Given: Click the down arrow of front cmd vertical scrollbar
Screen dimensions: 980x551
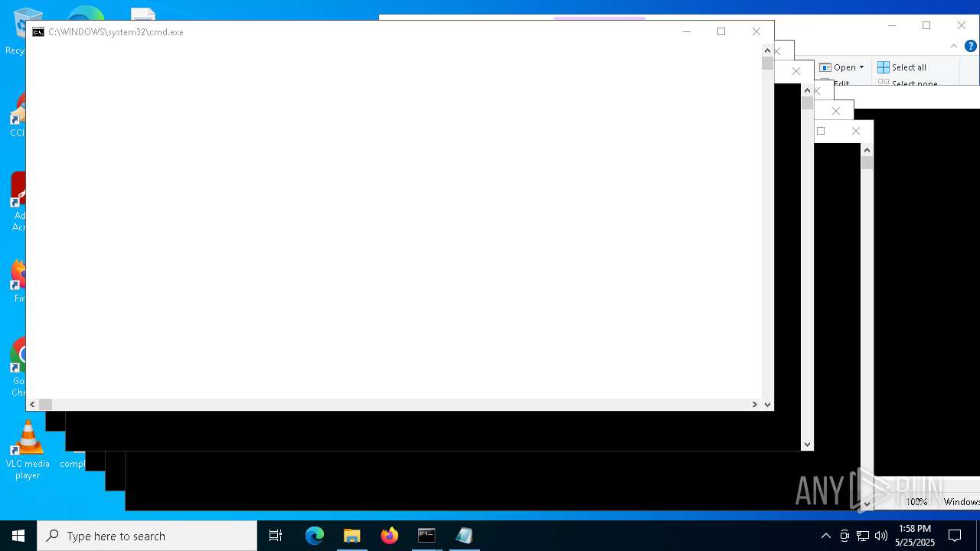Looking at the screenshot, I should 767,404.
